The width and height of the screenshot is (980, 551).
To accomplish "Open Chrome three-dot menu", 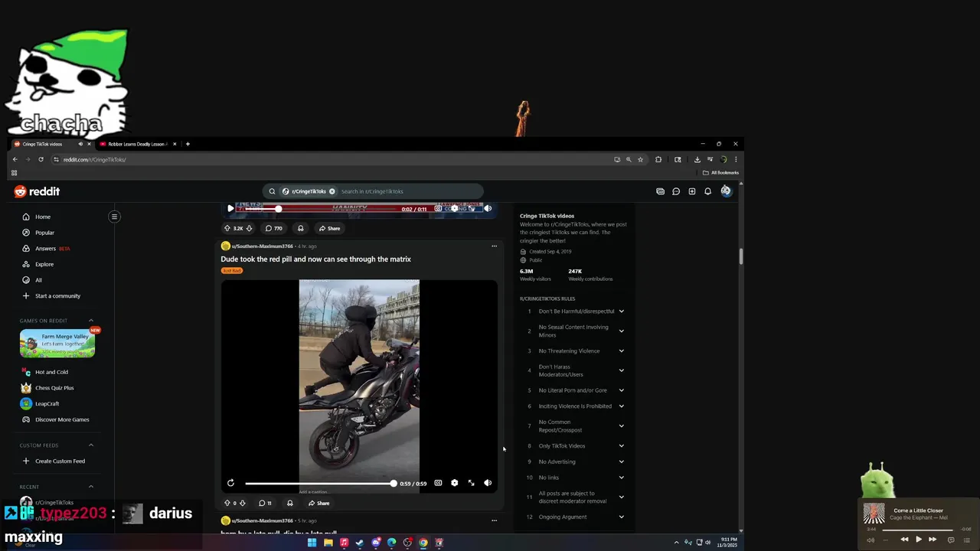I will (x=736, y=159).
